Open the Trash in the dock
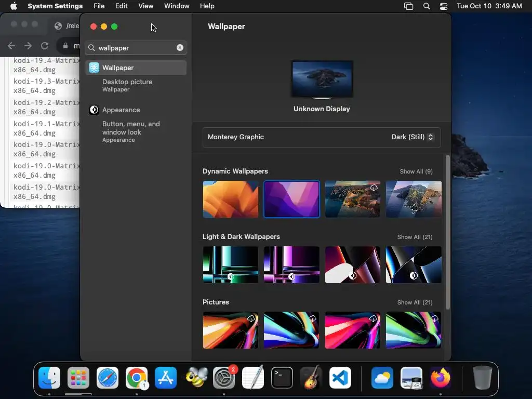This screenshot has width=532, height=399. [x=482, y=378]
